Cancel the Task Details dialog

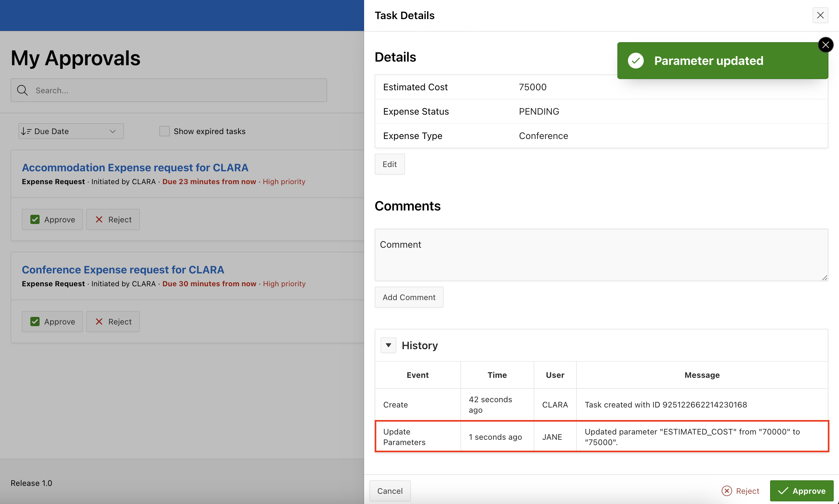389,491
